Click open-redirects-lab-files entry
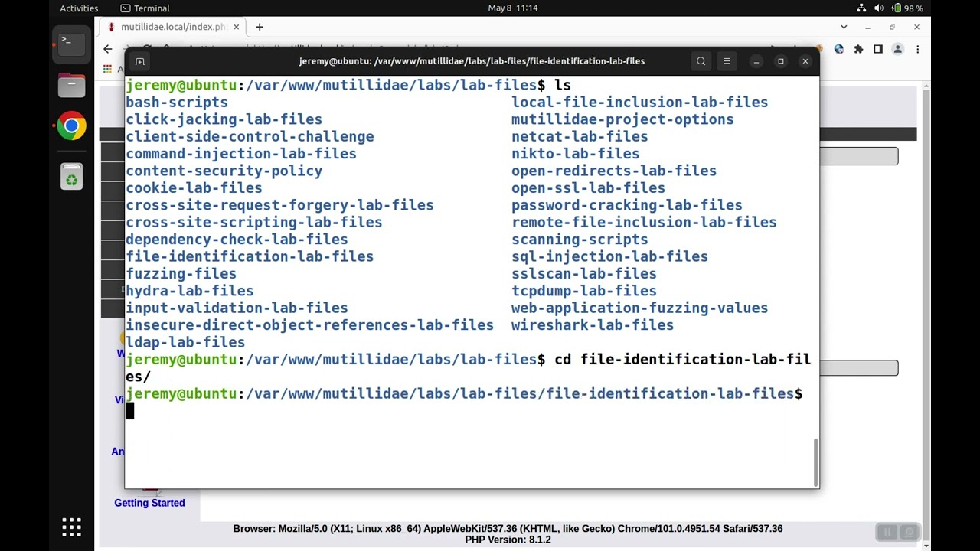The image size is (980, 551). point(614,171)
